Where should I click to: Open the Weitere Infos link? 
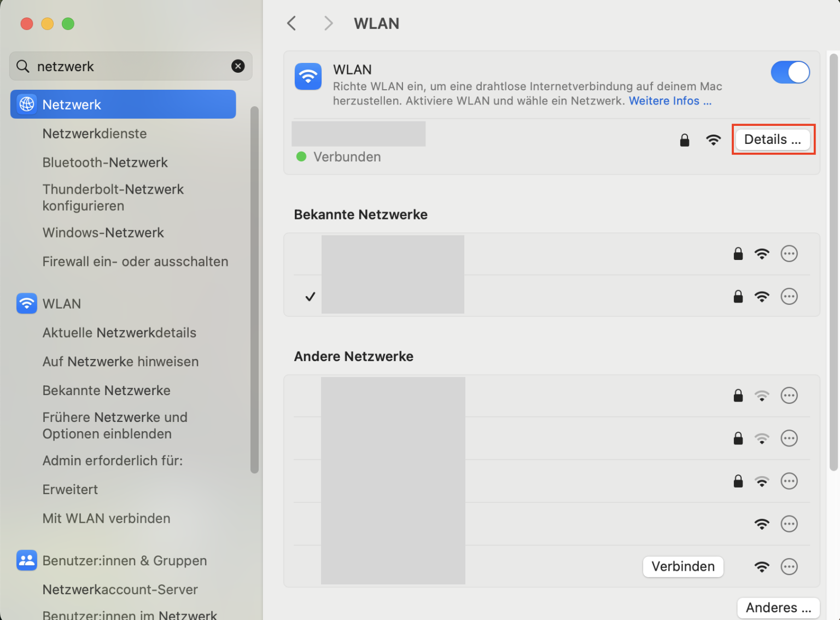[x=670, y=101]
